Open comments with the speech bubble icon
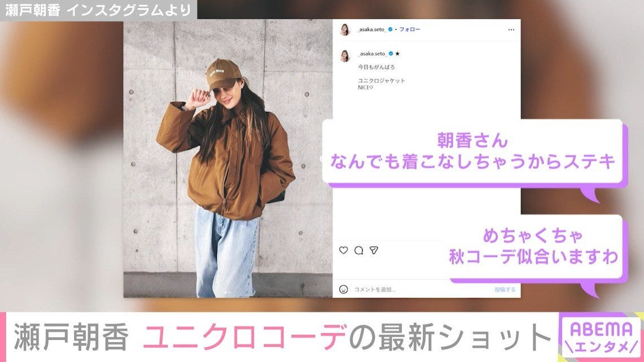The image size is (644, 362). coord(358,250)
